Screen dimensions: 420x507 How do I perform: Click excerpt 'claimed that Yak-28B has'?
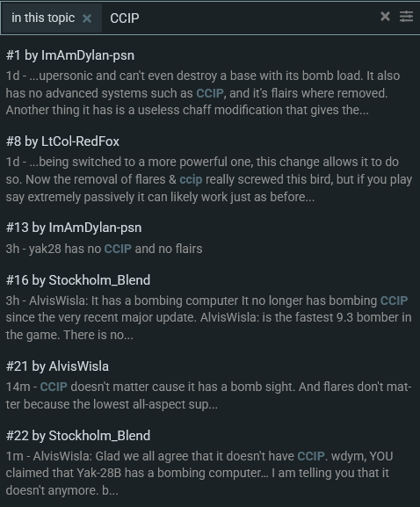(x=137, y=473)
